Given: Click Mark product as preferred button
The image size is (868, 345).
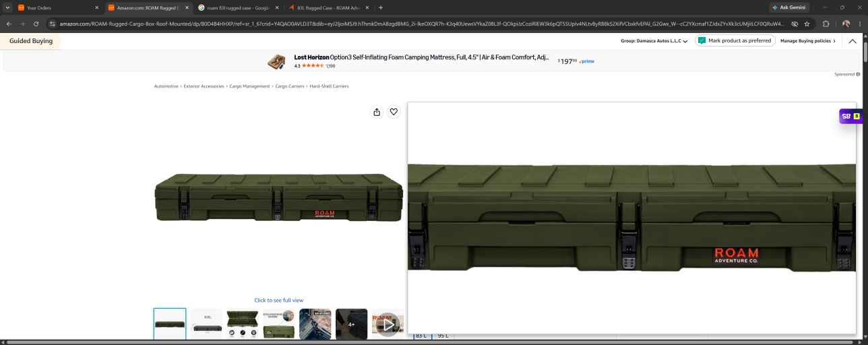Looking at the screenshot, I should 735,41.
